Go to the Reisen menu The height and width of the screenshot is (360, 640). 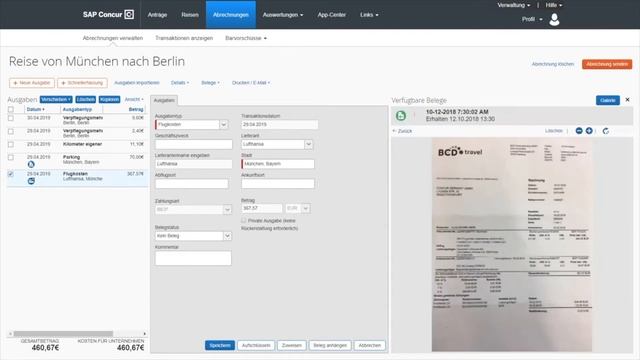pyautogui.click(x=190, y=15)
